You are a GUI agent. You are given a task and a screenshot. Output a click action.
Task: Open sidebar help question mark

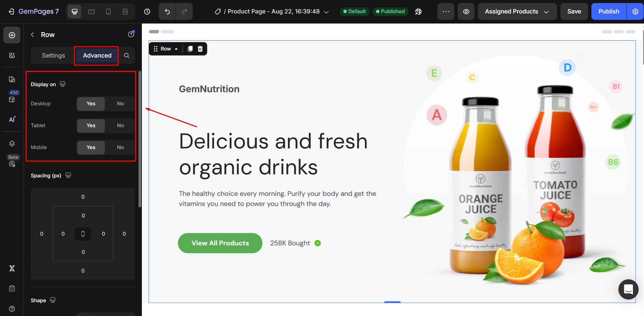(12, 309)
